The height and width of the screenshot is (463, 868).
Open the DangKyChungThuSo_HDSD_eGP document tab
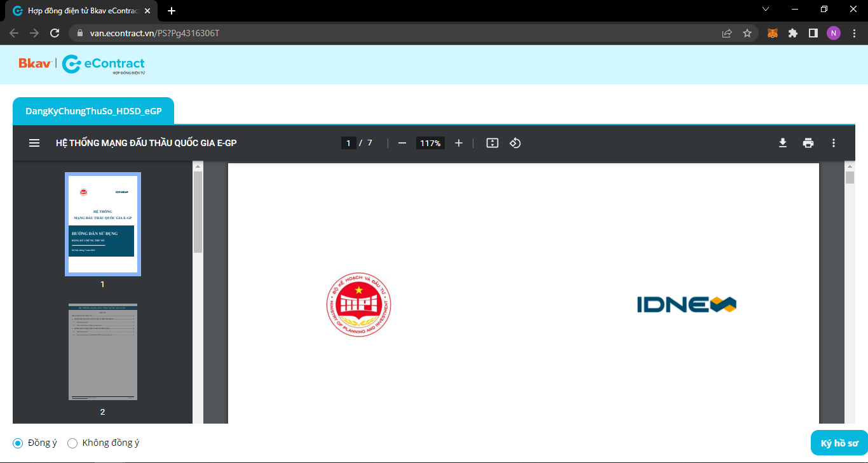pyautogui.click(x=93, y=111)
